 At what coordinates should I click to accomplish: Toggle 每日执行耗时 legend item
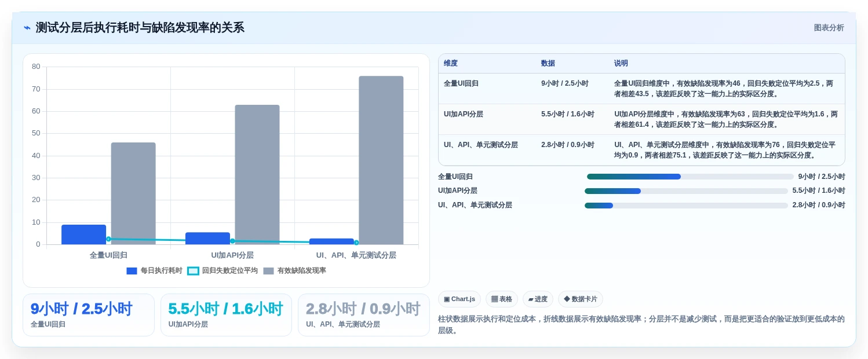[154, 270]
